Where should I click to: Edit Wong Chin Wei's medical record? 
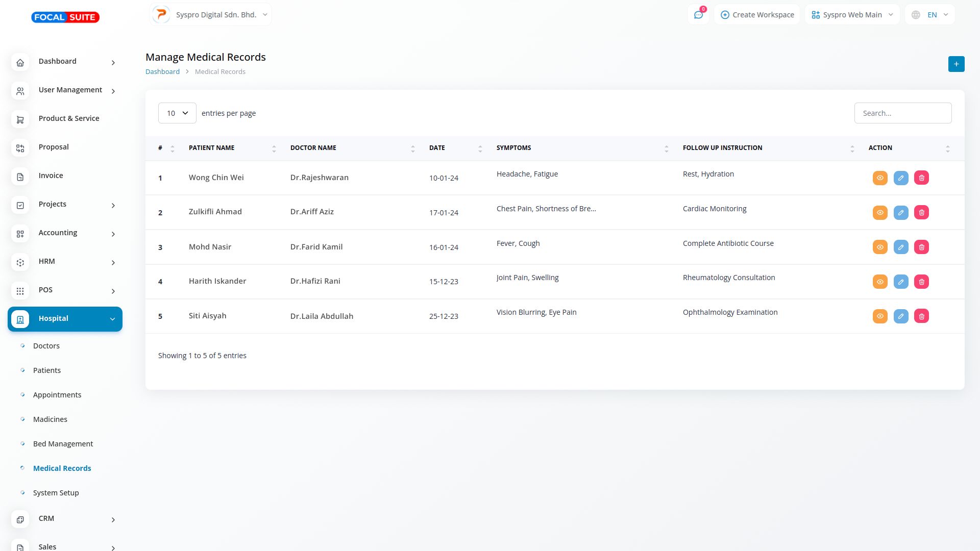(x=900, y=178)
